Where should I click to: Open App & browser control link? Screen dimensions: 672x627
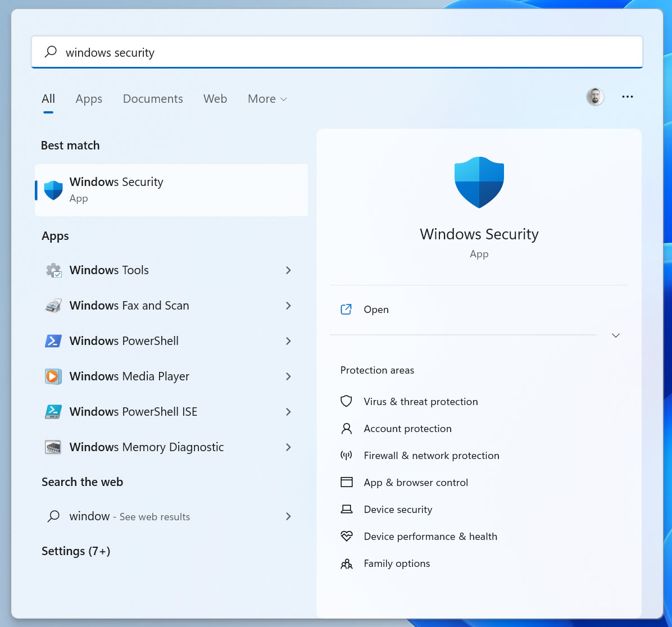416,483
